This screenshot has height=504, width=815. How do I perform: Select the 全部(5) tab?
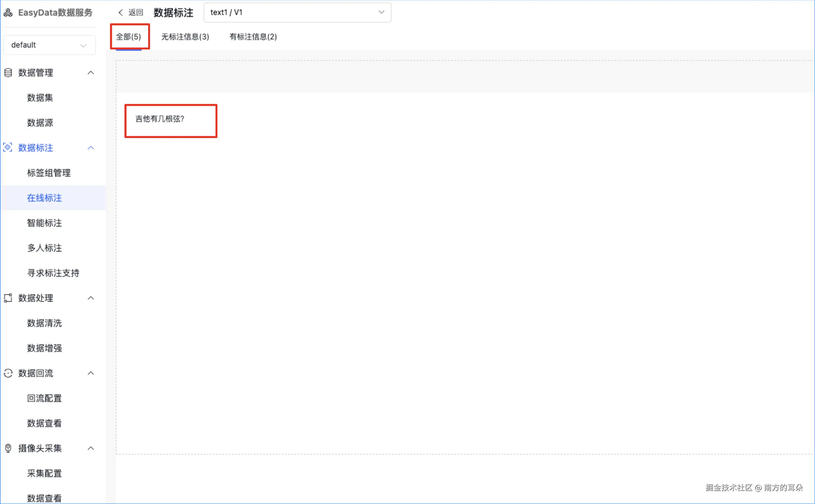[x=128, y=37]
